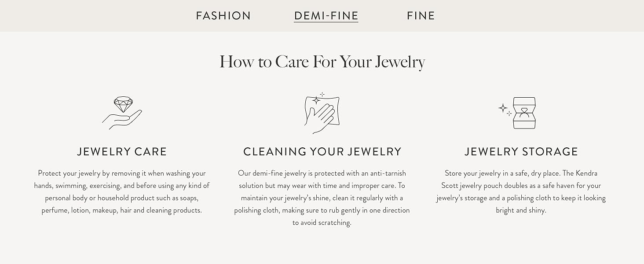Screen dimensions: 644x264
Task: Click the underline beneath DEMI-FINE
Action: pos(326,22)
